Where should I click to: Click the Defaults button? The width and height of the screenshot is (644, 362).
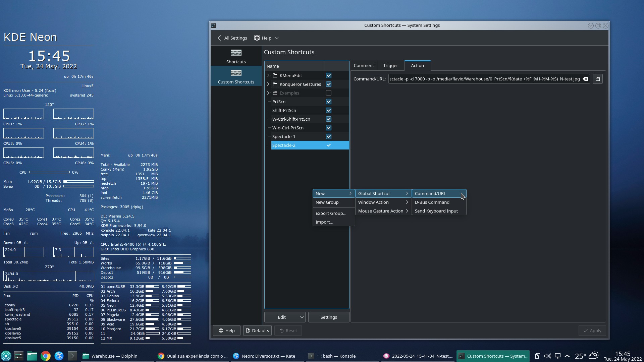pos(257,330)
